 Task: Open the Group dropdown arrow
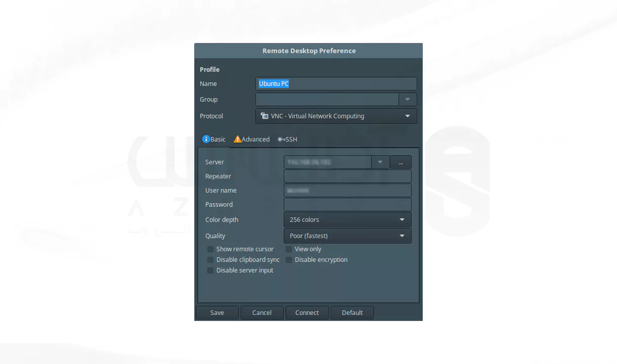click(x=408, y=100)
